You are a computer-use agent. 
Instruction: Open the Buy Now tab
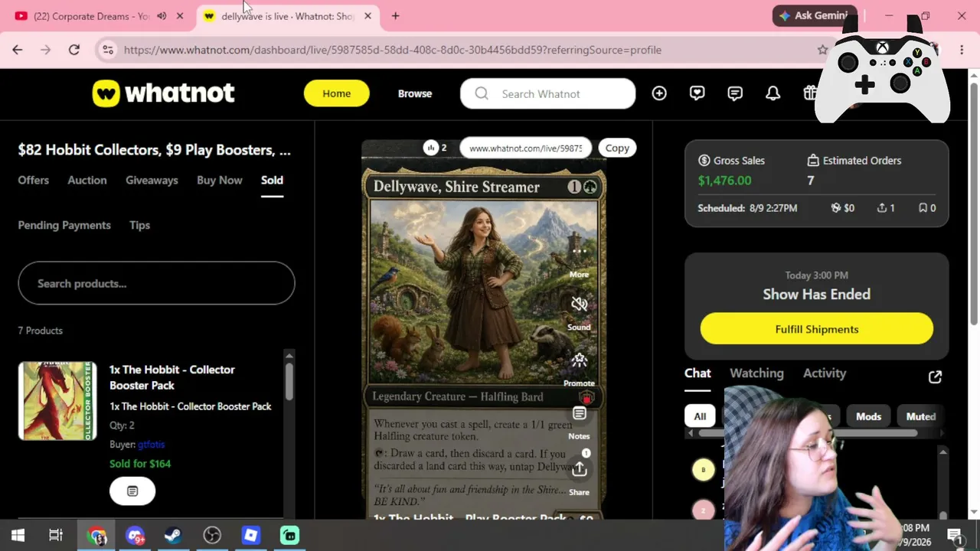[x=220, y=180]
